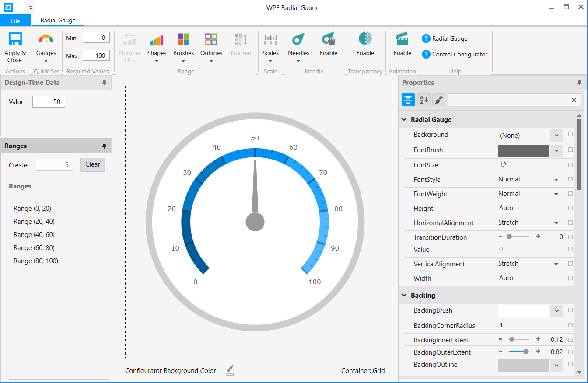Open the FontWeight dropdown
The image size is (588, 383).
pyautogui.click(x=556, y=194)
